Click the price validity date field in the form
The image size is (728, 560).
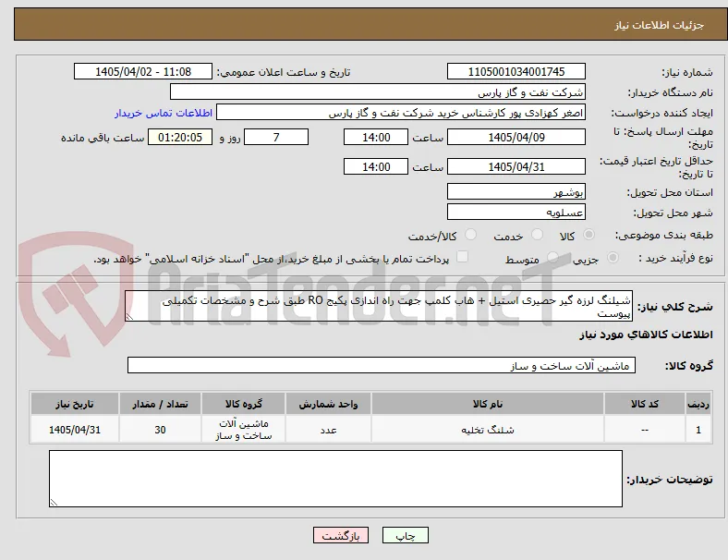pyautogui.click(x=516, y=166)
